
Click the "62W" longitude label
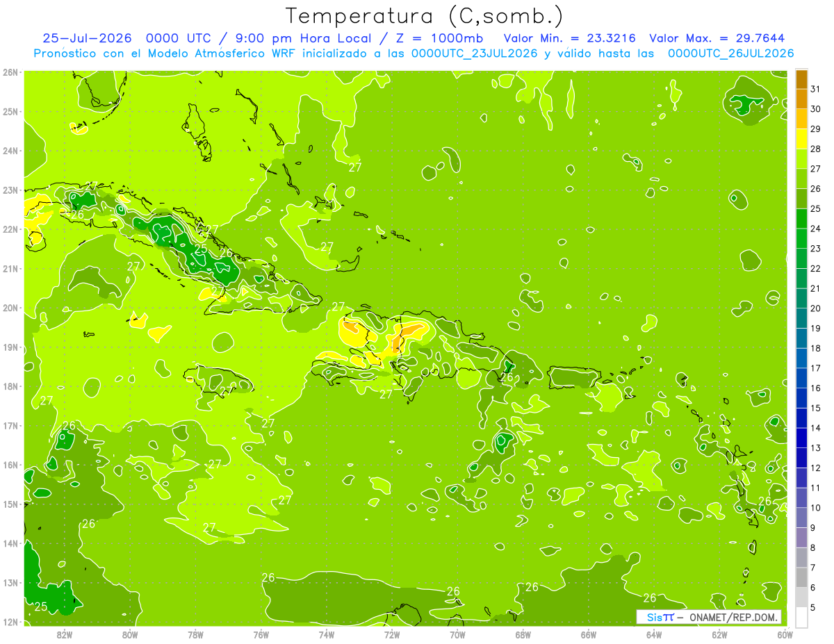(719, 634)
